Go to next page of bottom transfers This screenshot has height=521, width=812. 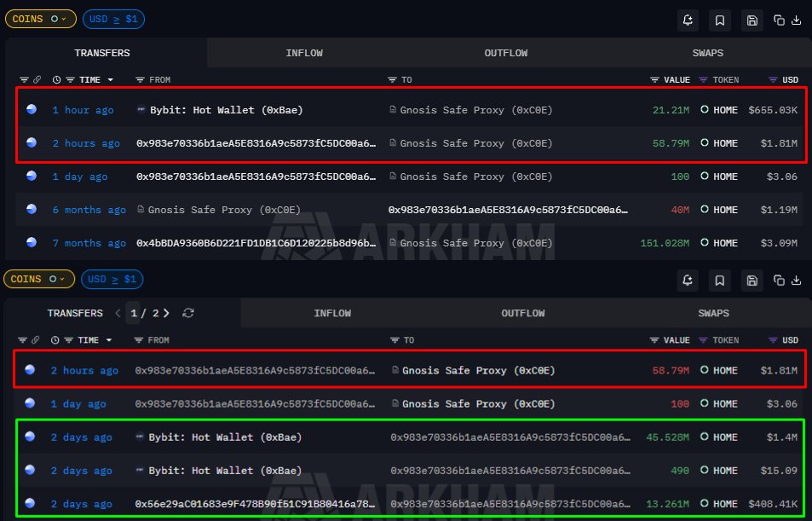point(166,313)
